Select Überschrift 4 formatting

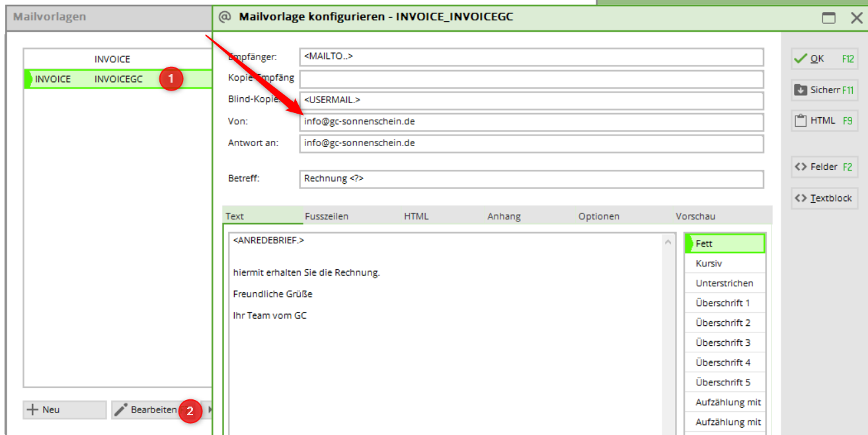click(x=725, y=363)
